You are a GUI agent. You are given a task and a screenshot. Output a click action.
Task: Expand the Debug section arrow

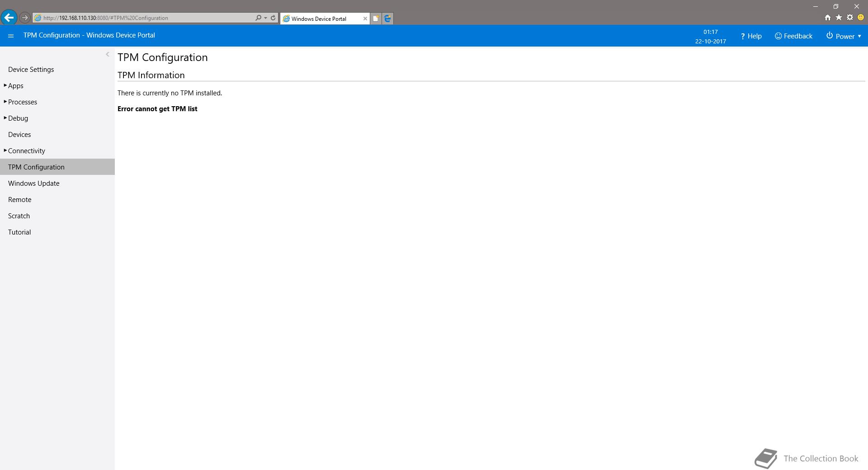click(5, 117)
